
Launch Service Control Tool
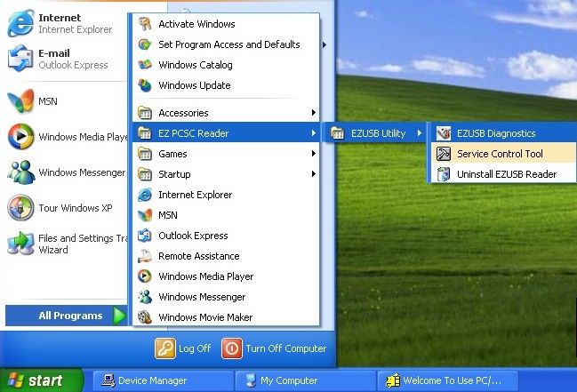tap(504, 154)
